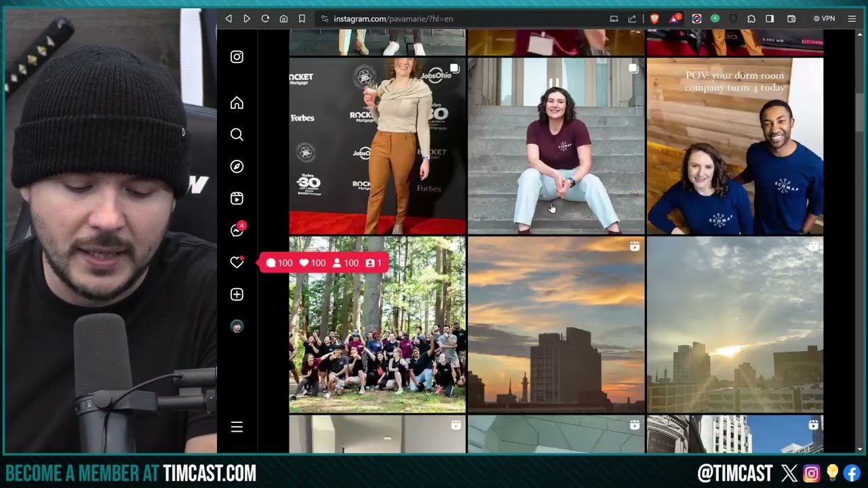Click the lightbulb icon in bottom banner

pyautogui.click(x=832, y=473)
